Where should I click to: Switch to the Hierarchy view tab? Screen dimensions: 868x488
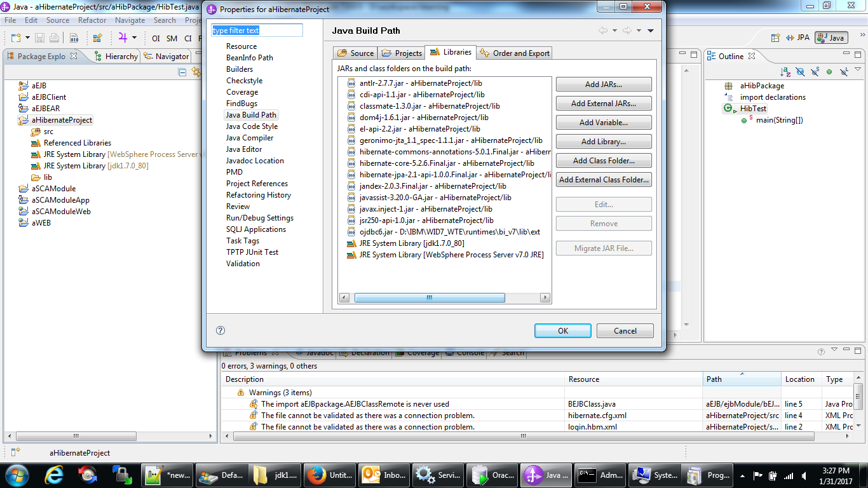[x=116, y=56]
